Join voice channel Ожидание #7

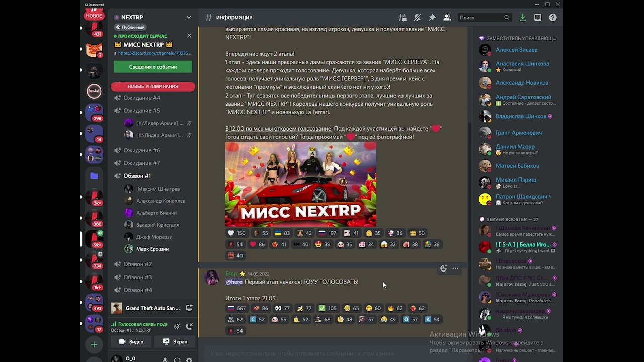tap(153, 163)
